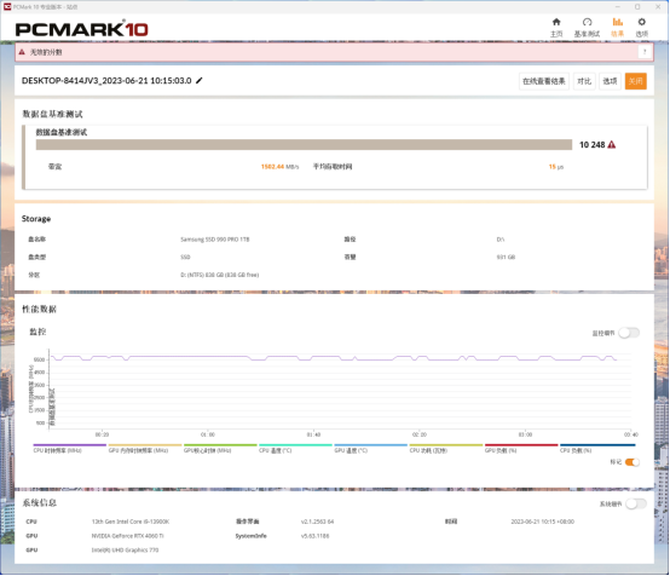670x576 pixels.
Task: Click the PCMark 10 app icon in title bar
Action: tap(7, 6)
